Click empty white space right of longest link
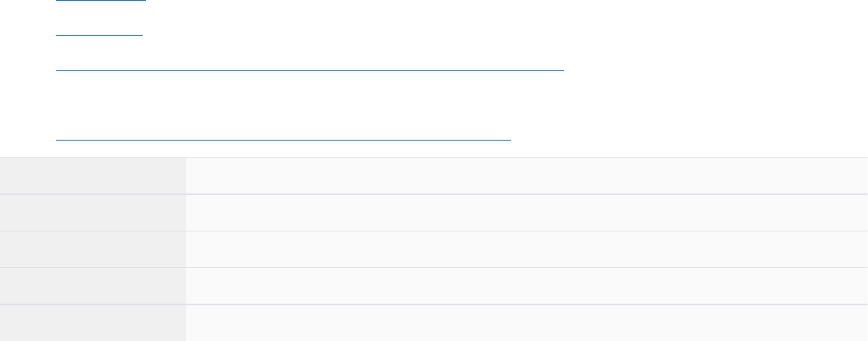Image resolution: width=868 pixels, height=341 pixels. 698,68
